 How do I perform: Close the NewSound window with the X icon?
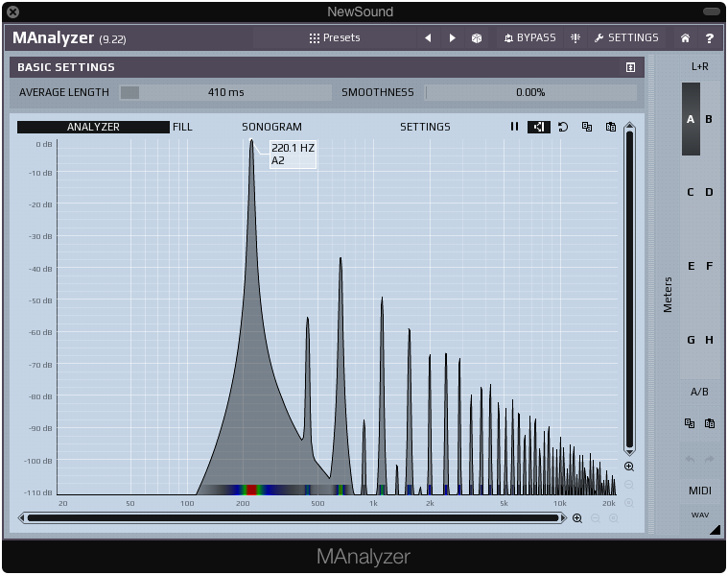click(x=13, y=12)
